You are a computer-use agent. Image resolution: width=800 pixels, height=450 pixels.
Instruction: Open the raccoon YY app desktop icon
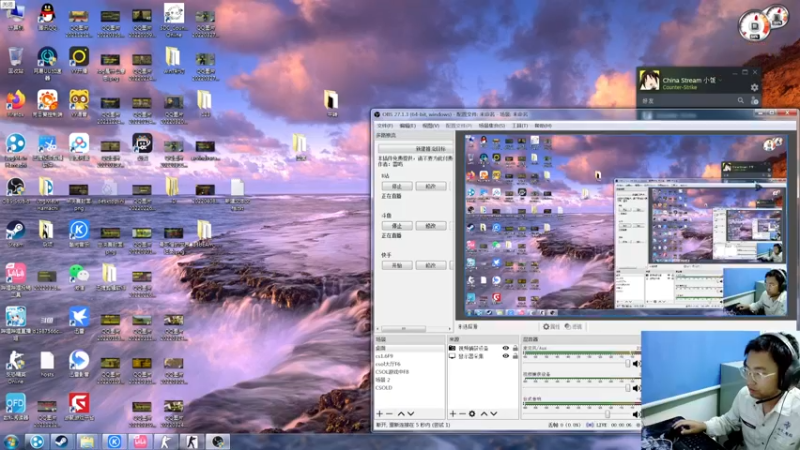click(79, 101)
